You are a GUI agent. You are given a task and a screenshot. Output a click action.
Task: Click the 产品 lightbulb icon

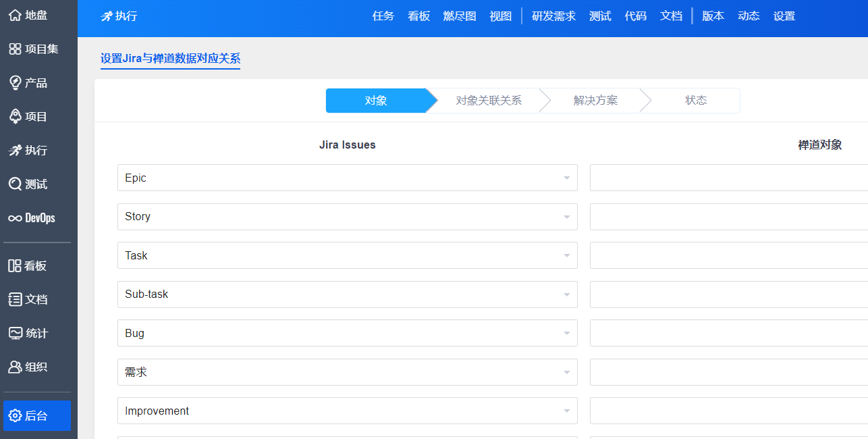point(15,82)
